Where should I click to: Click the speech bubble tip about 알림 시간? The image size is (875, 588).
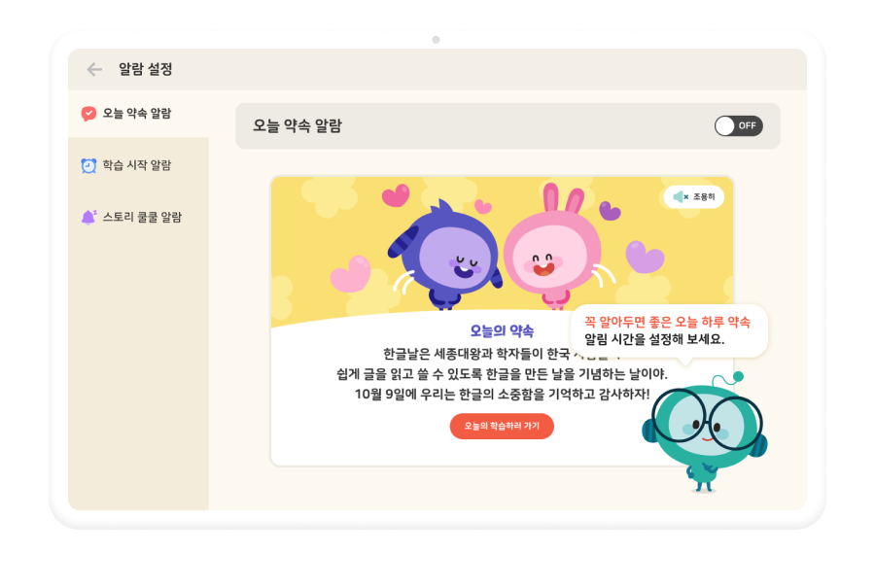669,330
